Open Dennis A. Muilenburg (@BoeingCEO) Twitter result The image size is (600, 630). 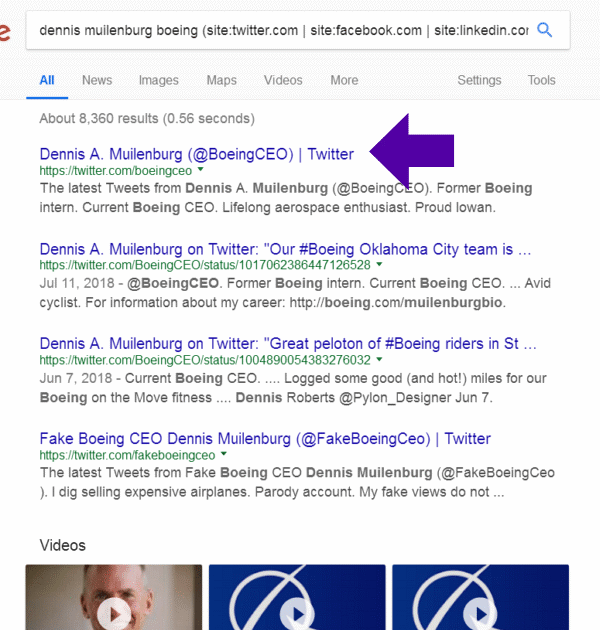tap(196, 154)
